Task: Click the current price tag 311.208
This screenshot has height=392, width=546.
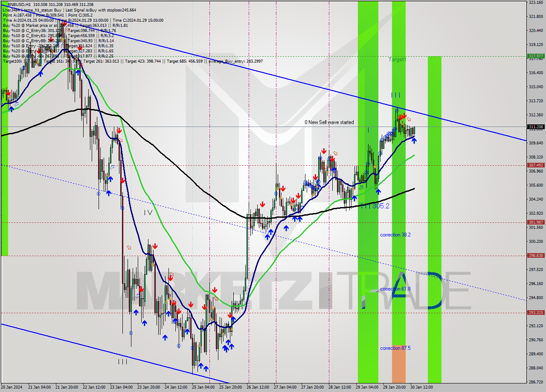Action: (536, 127)
